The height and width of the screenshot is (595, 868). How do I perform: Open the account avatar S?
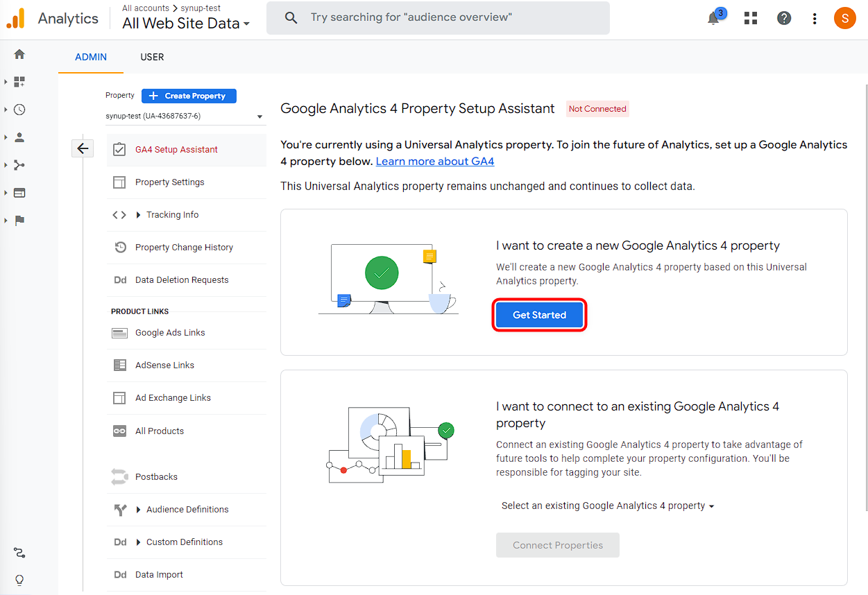pos(844,18)
